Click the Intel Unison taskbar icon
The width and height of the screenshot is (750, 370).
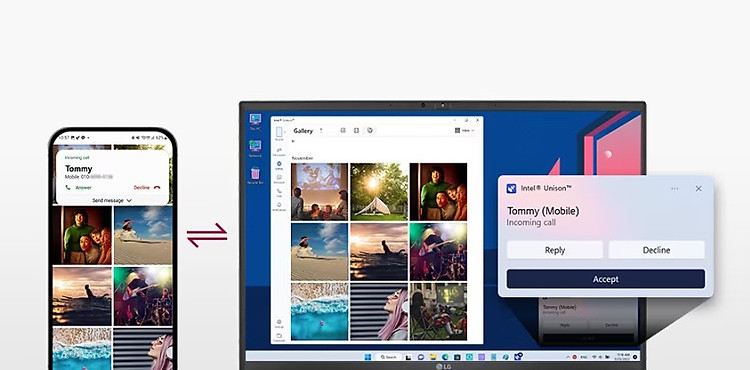click(x=518, y=357)
